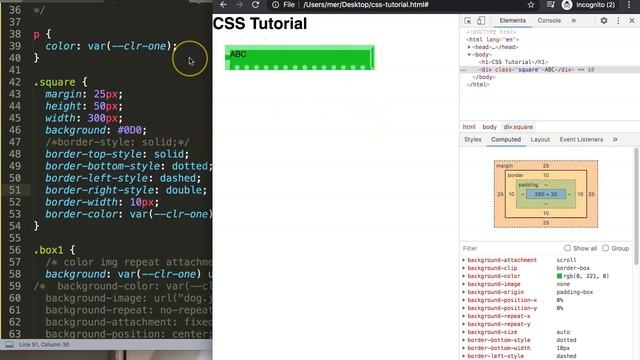The image size is (640, 360).
Task: Expand background-size computed property
Action: 464,332
